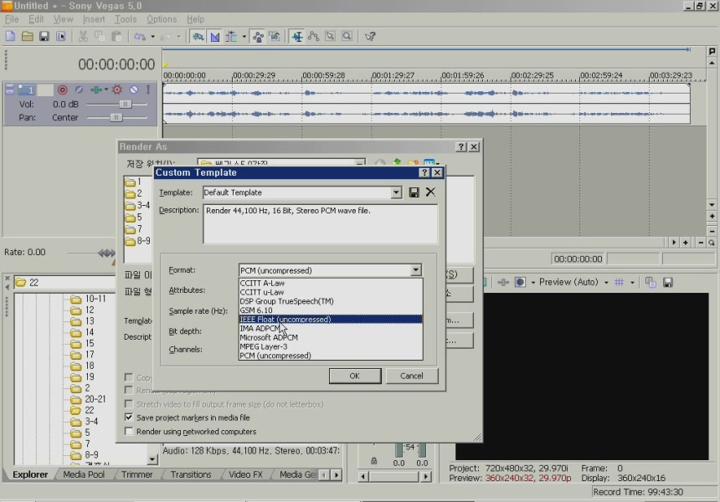Screen dimensions: 720x502
Task: Click the What's This help toolbar icon
Action: pos(370,36)
